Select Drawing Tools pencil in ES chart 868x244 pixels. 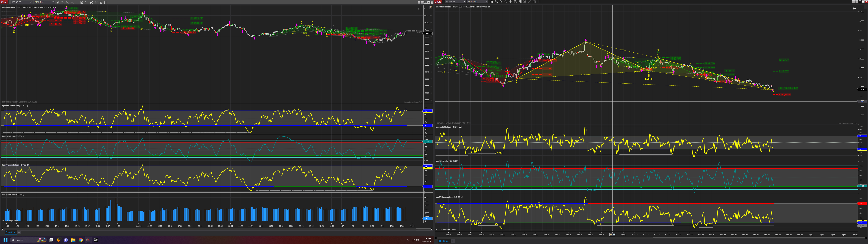63,2
